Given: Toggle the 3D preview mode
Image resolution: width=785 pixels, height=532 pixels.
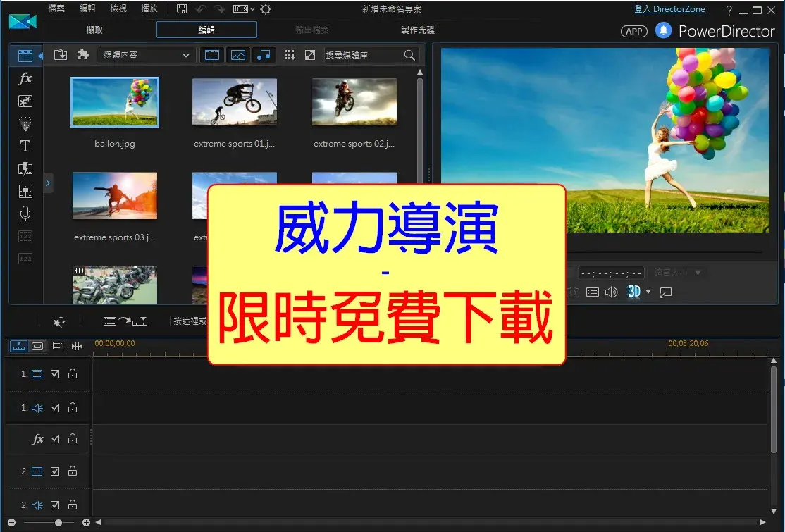Looking at the screenshot, I should point(633,291).
